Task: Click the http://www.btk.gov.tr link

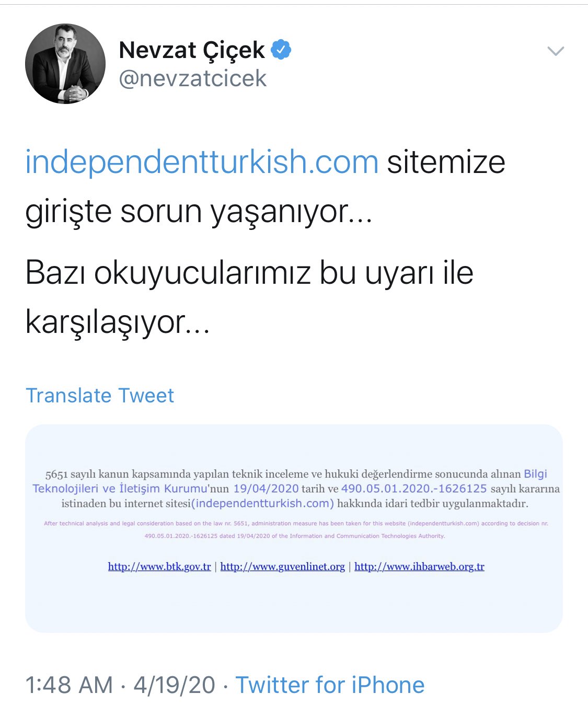Action: [159, 566]
